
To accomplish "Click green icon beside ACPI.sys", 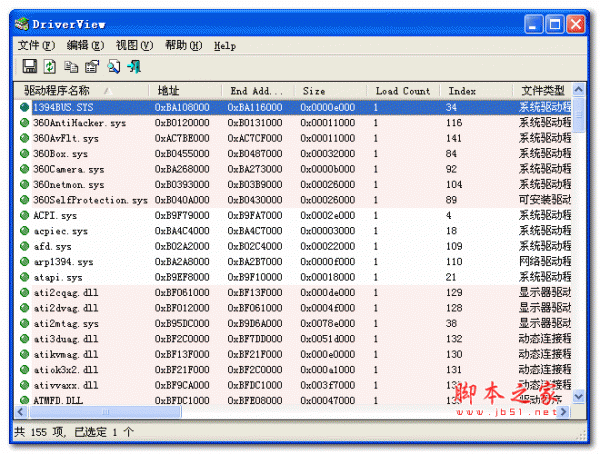I will click(x=24, y=215).
